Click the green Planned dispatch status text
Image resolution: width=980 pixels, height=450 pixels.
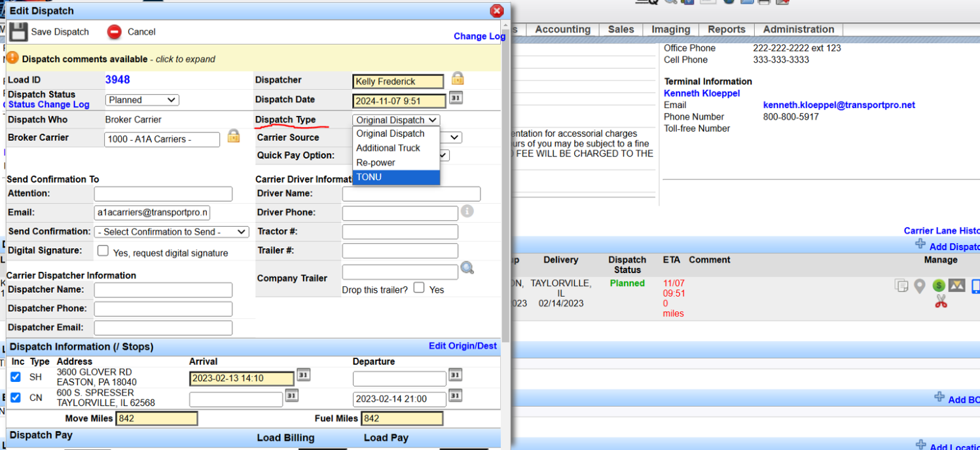pyautogui.click(x=627, y=283)
